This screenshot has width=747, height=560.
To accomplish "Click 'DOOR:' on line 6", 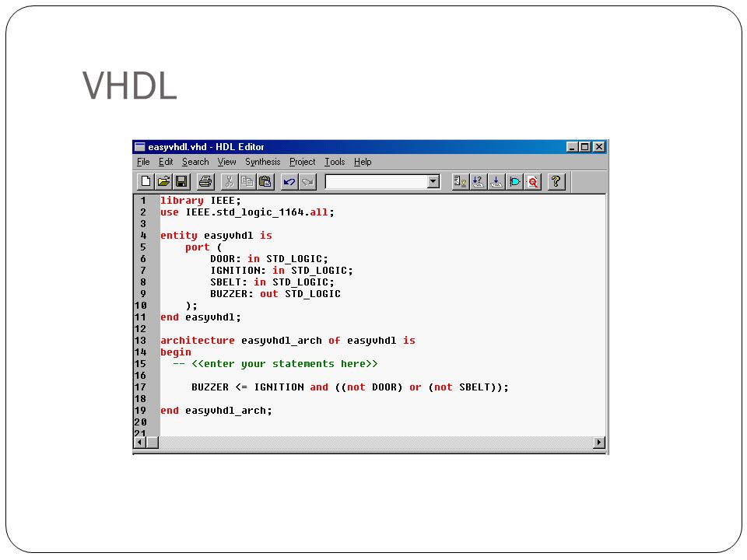I will pos(226,258).
